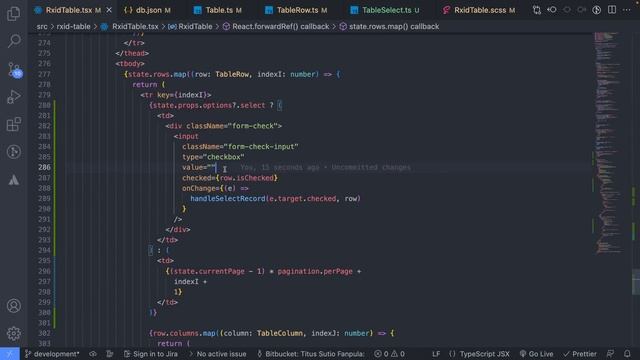
Task: Open the state.rows.map() callback breadcrumb
Action: [389, 27]
